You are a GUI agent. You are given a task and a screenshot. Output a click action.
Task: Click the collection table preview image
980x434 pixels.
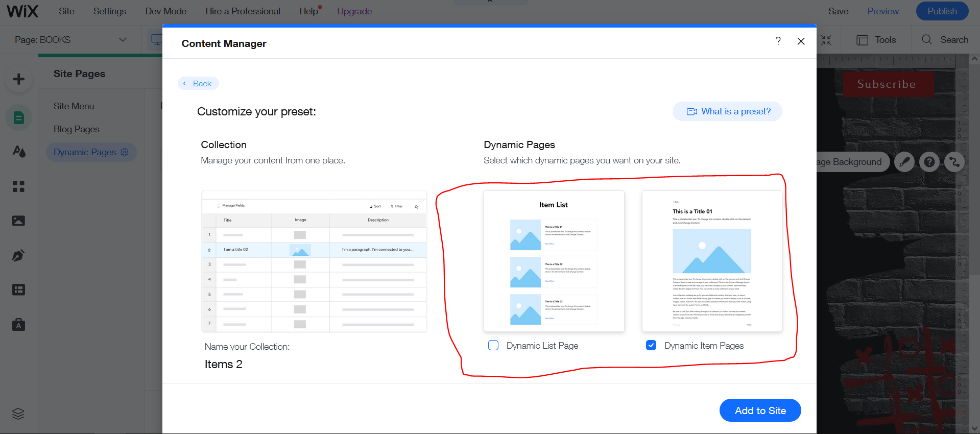coord(314,261)
